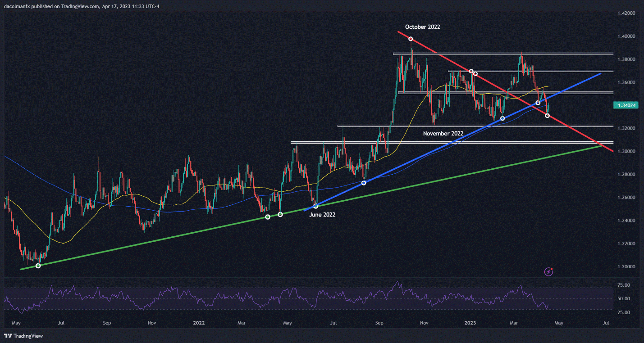This screenshot has width=644, height=343.
Task: Click the "October 2022" text annotation
Action: coord(422,27)
